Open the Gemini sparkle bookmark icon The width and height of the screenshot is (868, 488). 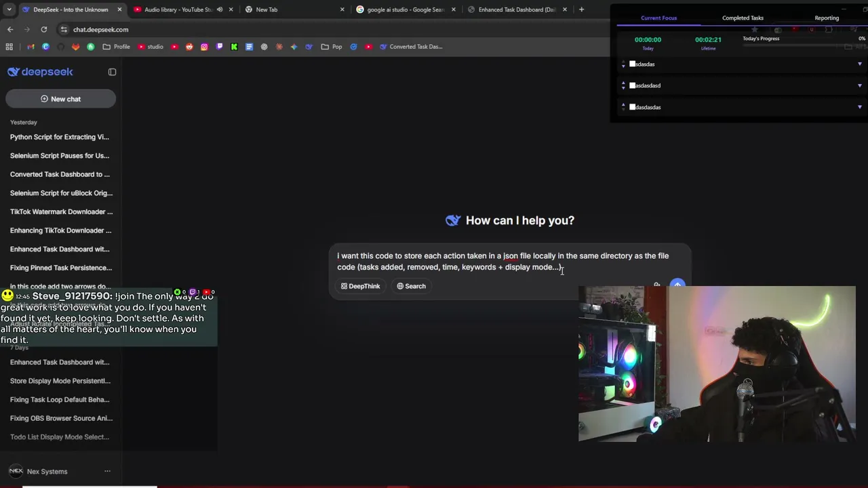[x=294, y=47]
